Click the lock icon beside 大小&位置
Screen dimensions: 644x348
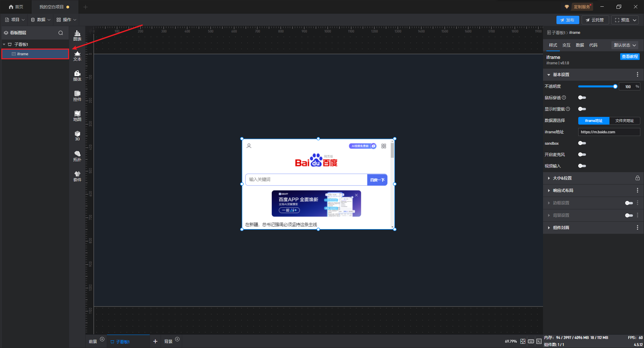(x=637, y=178)
